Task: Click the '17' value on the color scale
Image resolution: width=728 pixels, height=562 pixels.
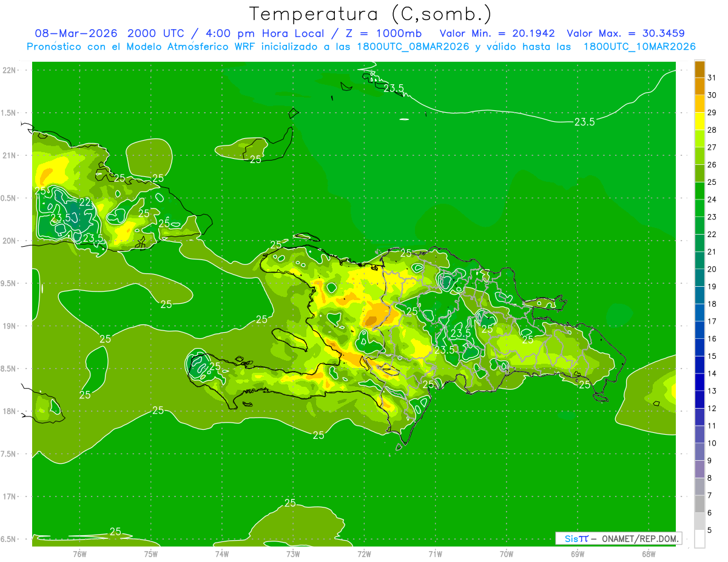Action: click(712, 321)
